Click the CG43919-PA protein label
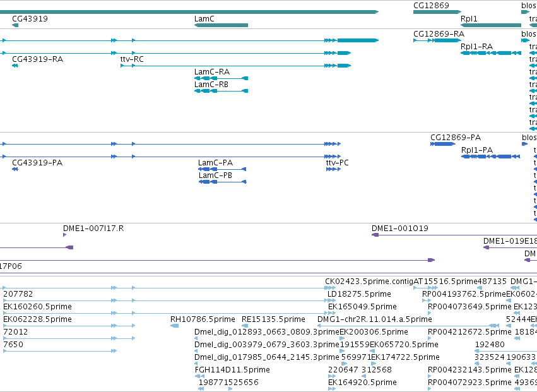 coord(37,162)
